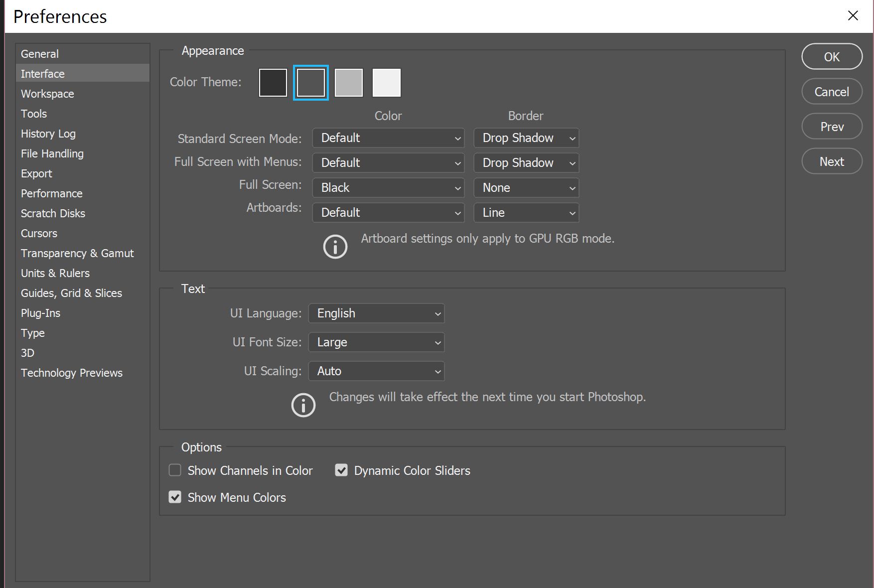Select the darkest Color Theme swatch
Screen dimensions: 874x588
click(x=273, y=83)
